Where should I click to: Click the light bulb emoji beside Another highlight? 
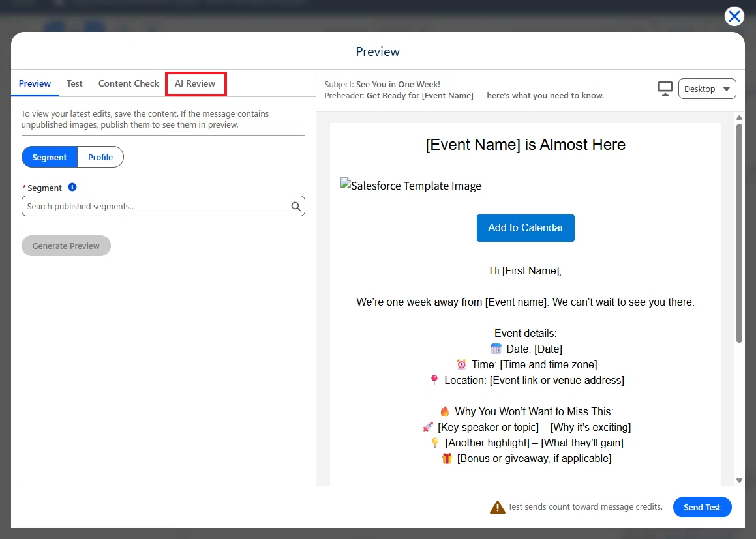click(435, 442)
